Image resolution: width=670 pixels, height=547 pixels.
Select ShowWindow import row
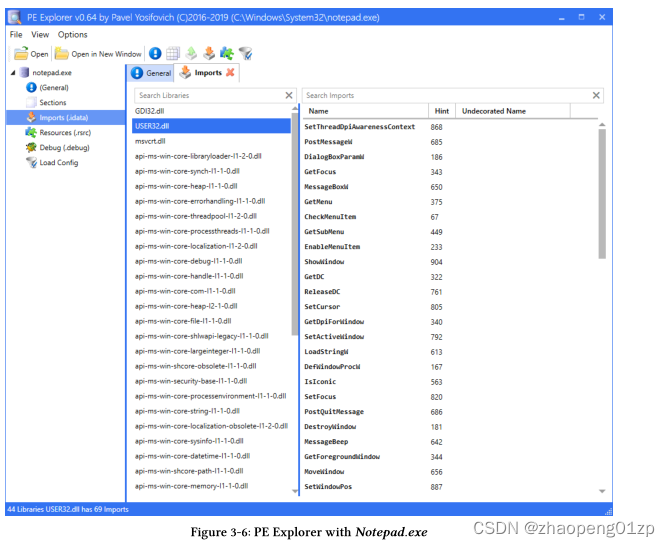click(x=449, y=262)
